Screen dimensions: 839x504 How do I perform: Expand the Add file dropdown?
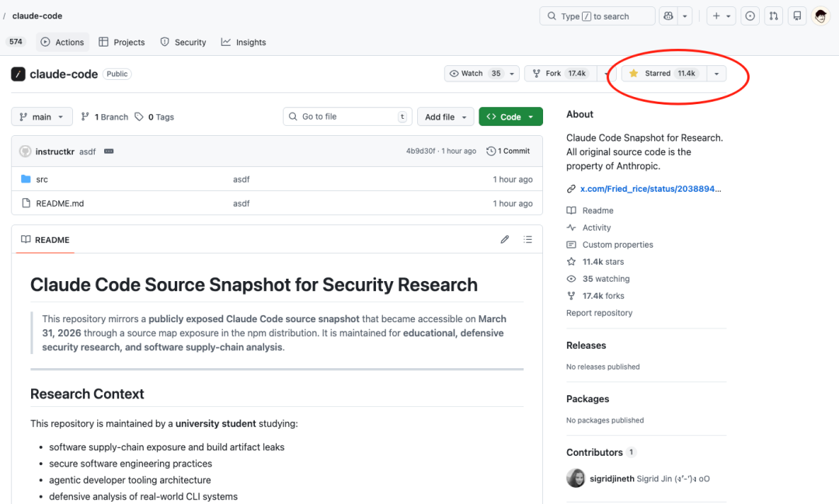pyautogui.click(x=445, y=117)
